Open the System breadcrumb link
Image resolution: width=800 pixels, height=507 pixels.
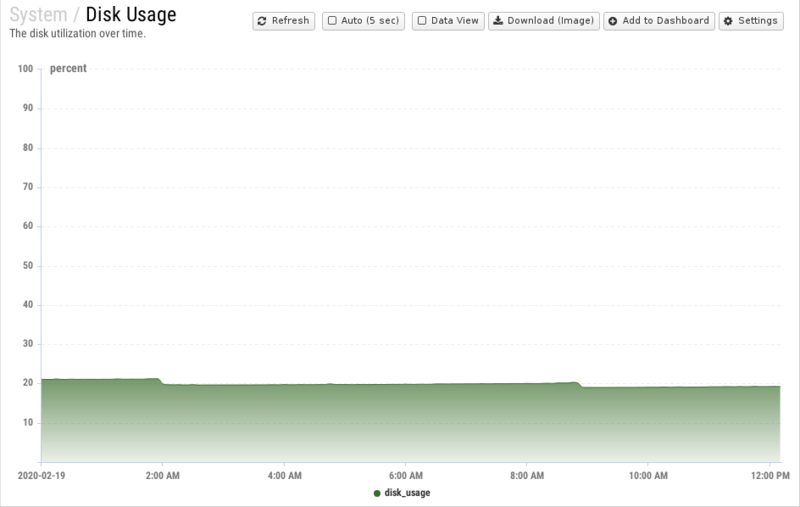pos(38,14)
